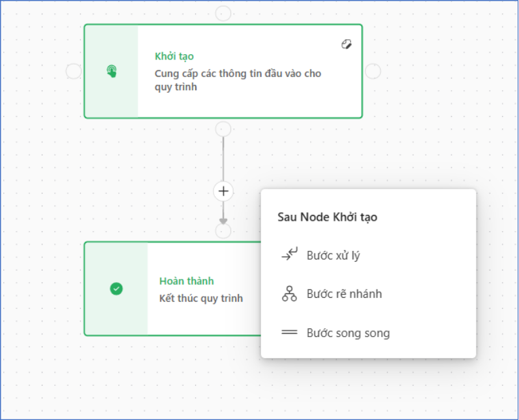The width and height of the screenshot is (519, 420).
Task: Click the "Kết thúc quy trình" text
Action: [201, 299]
